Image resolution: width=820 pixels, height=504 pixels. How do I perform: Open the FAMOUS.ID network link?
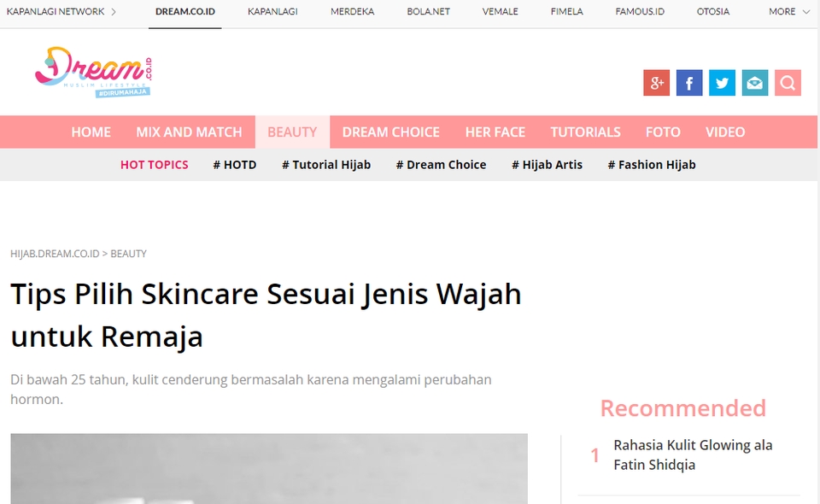pos(640,11)
